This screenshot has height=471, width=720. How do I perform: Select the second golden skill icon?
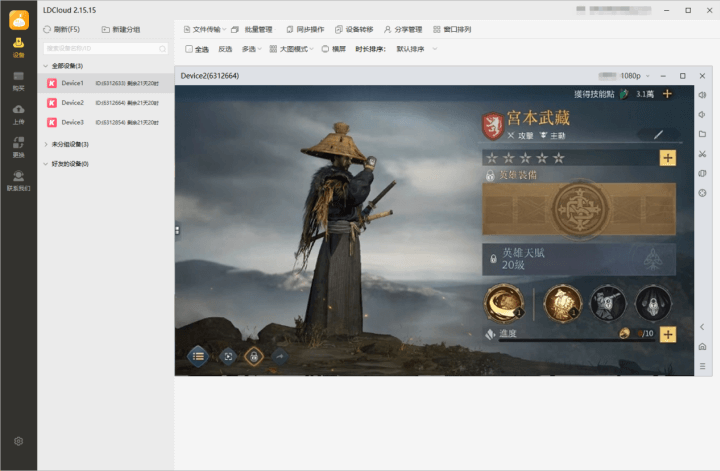562,303
